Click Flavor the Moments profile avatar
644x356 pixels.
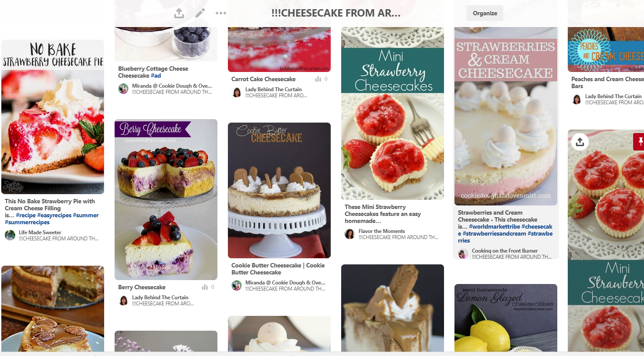(x=350, y=234)
